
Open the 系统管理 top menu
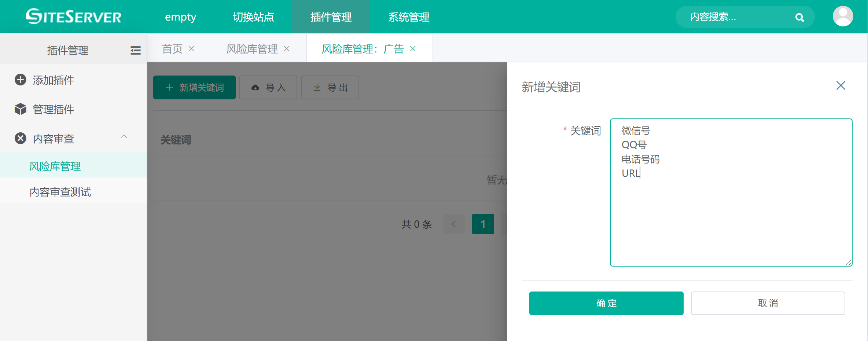click(x=409, y=17)
